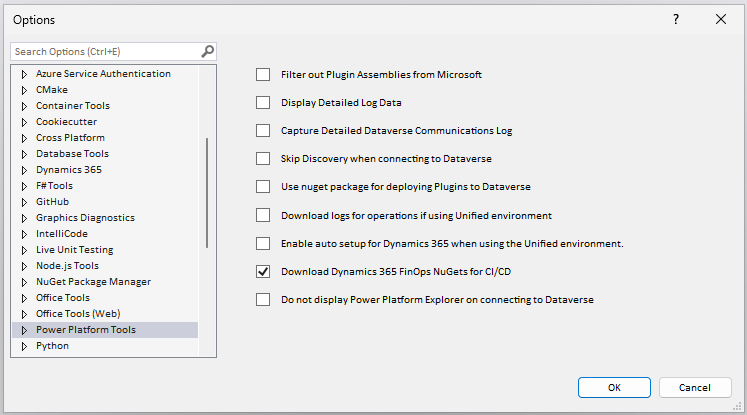Cancel the Options dialog
Image resolution: width=747 pixels, height=415 pixels.
pos(695,387)
